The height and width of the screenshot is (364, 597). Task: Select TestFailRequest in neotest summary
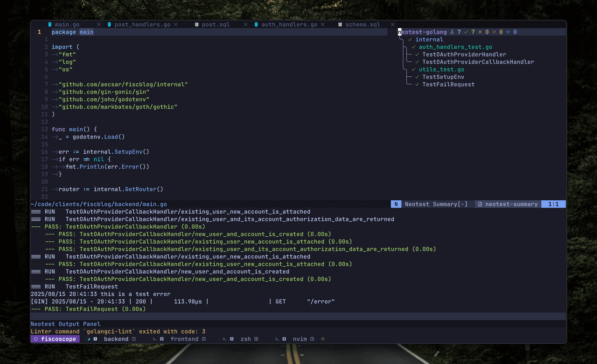click(x=448, y=84)
